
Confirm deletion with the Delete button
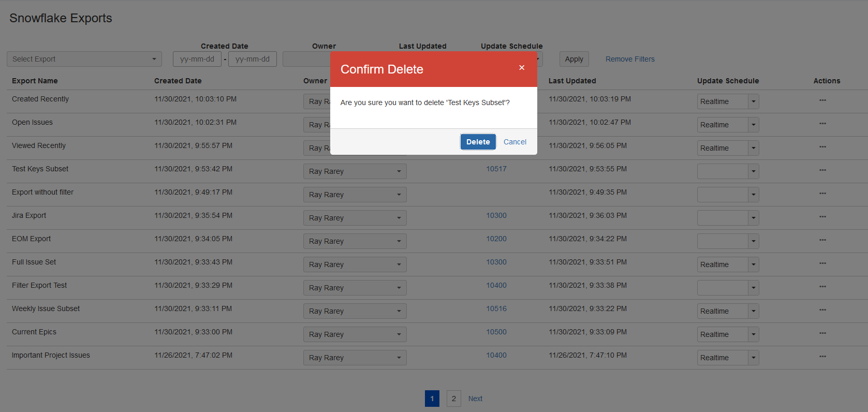(478, 142)
